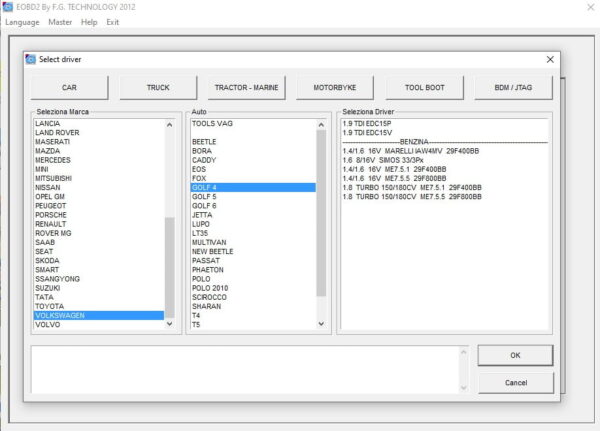Select driver 1.8 TURBO ME7.5.5 29F800BB
The width and height of the screenshot is (600, 431).
(x=445, y=197)
